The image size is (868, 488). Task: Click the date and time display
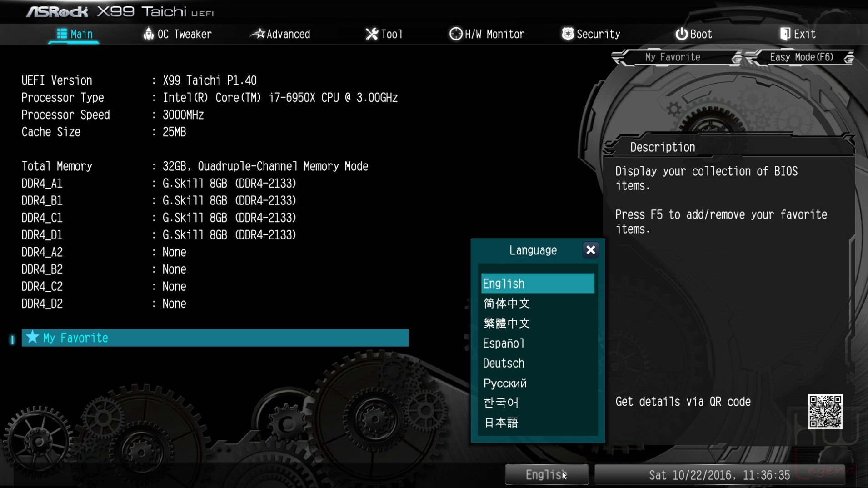click(x=719, y=475)
